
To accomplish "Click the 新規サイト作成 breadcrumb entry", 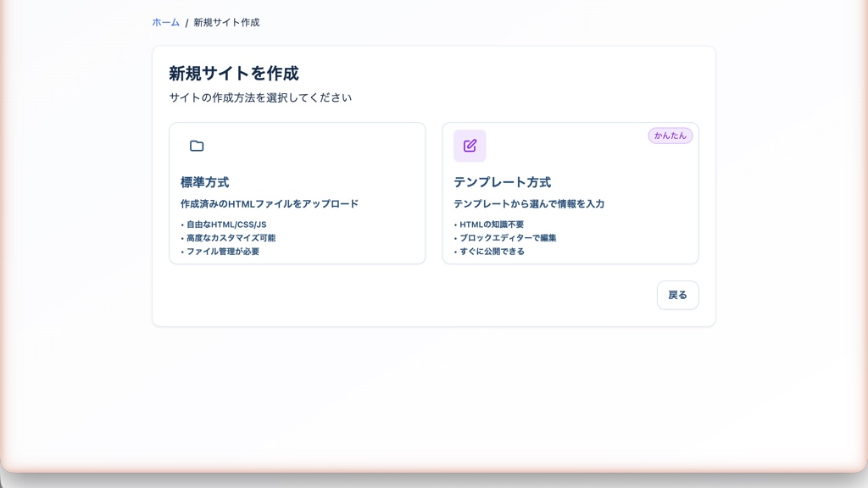I will click(x=225, y=23).
